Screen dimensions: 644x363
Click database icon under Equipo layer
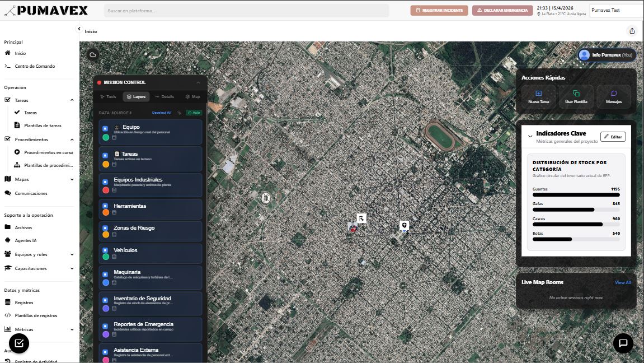[115, 137]
